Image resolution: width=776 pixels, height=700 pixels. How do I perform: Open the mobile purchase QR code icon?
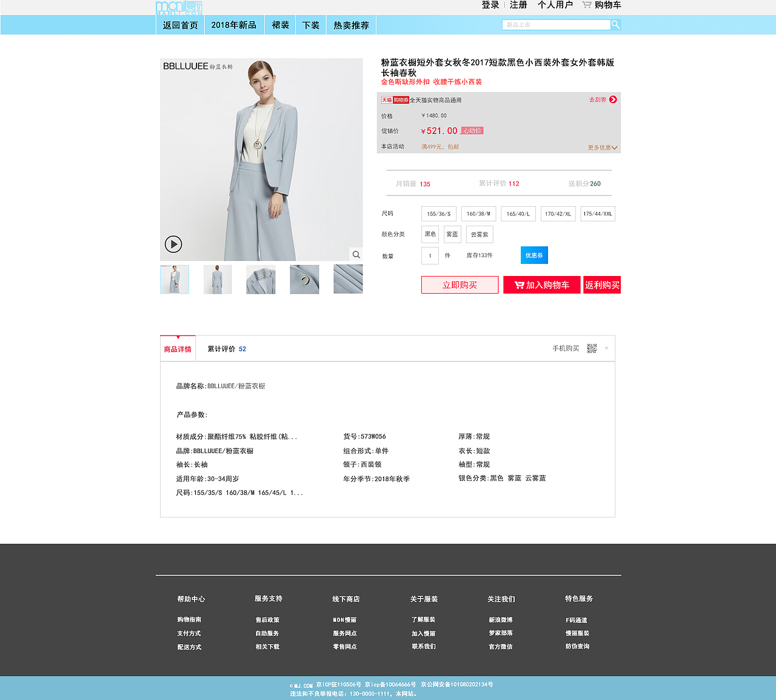click(592, 348)
